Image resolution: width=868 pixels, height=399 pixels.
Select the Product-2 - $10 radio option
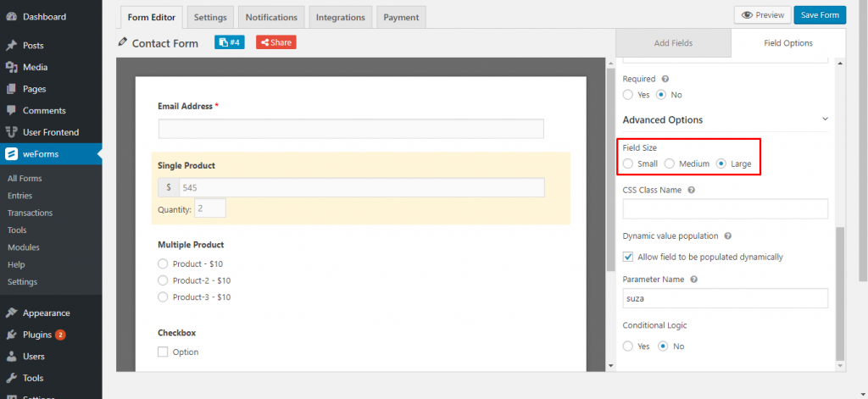163,280
